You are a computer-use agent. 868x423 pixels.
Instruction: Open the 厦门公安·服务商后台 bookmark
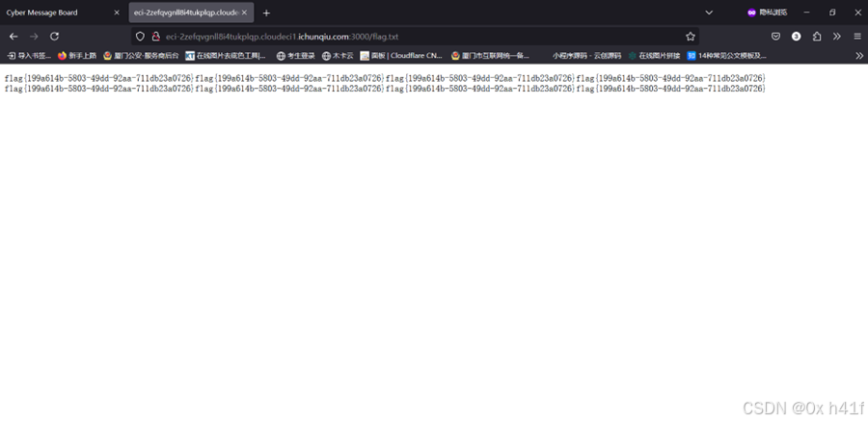tap(141, 55)
